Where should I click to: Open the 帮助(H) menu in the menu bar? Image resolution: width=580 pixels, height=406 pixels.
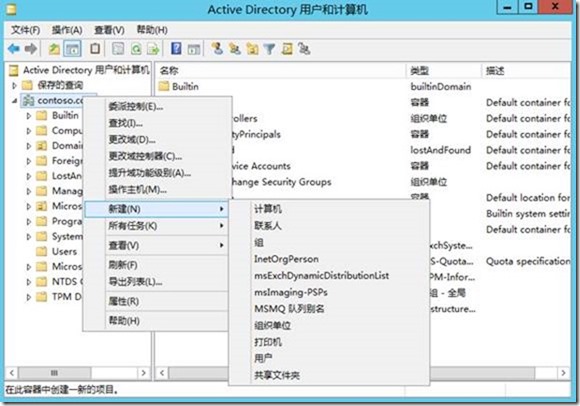[152, 30]
